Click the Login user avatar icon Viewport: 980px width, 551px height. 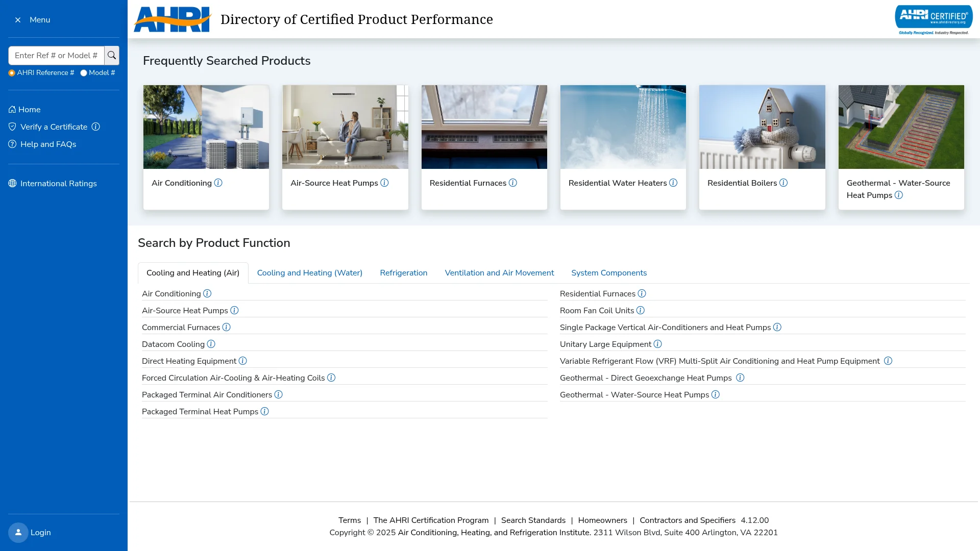coord(18,533)
